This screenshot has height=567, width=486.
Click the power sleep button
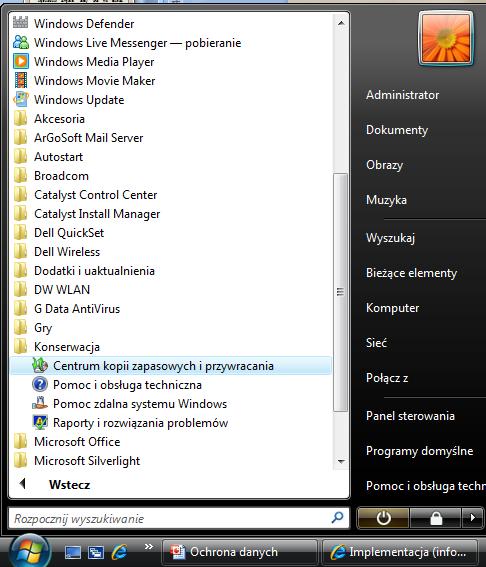tap(383, 518)
